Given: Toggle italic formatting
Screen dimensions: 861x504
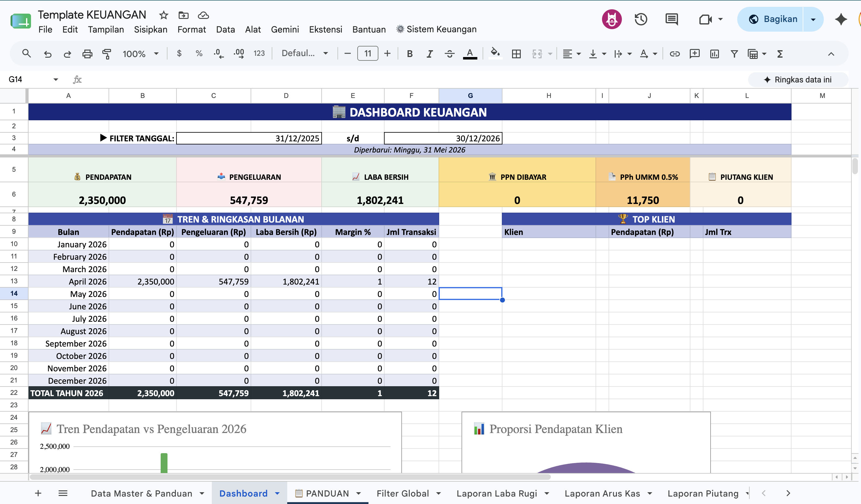Looking at the screenshot, I should point(430,54).
